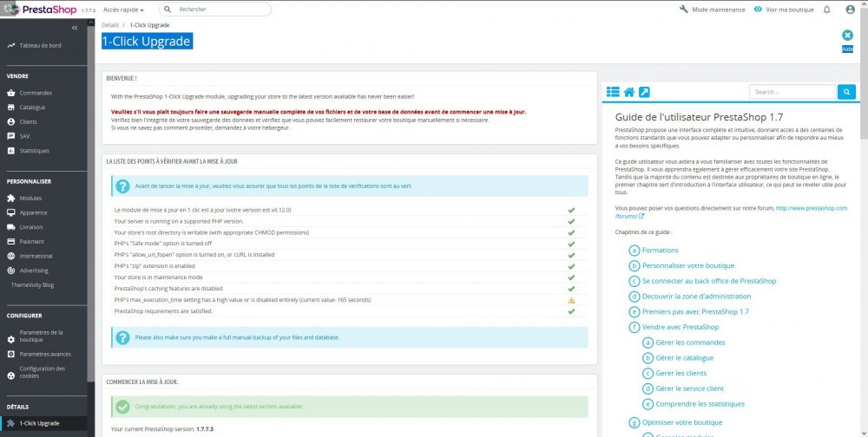Open Comprendre les statistiques help link
The image size is (868, 437).
click(700, 404)
